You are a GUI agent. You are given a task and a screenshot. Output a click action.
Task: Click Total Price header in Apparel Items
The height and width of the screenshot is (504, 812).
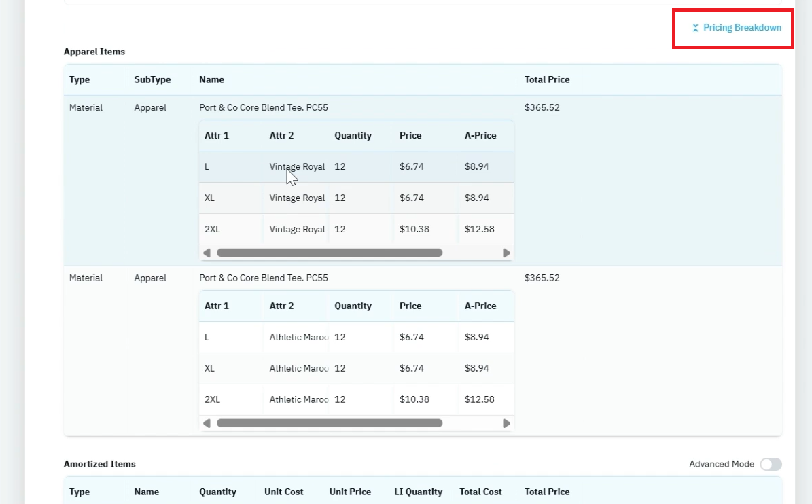pyautogui.click(x=547, y=79)
